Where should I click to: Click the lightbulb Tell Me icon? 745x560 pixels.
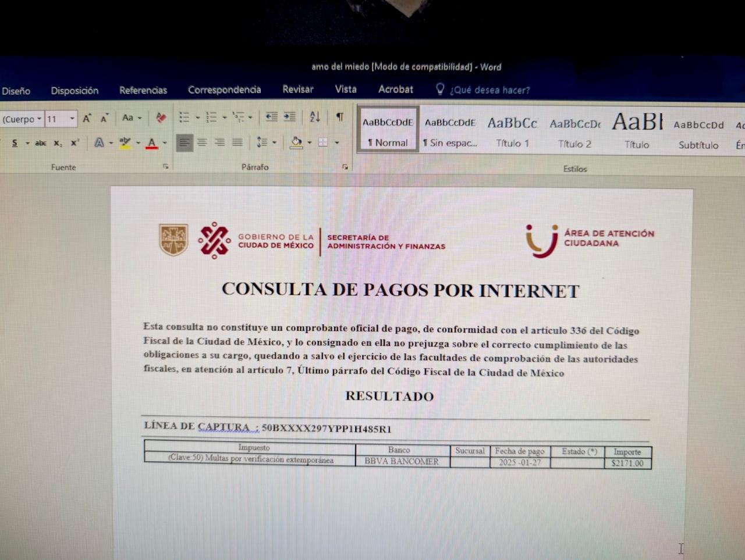point(440,89)
